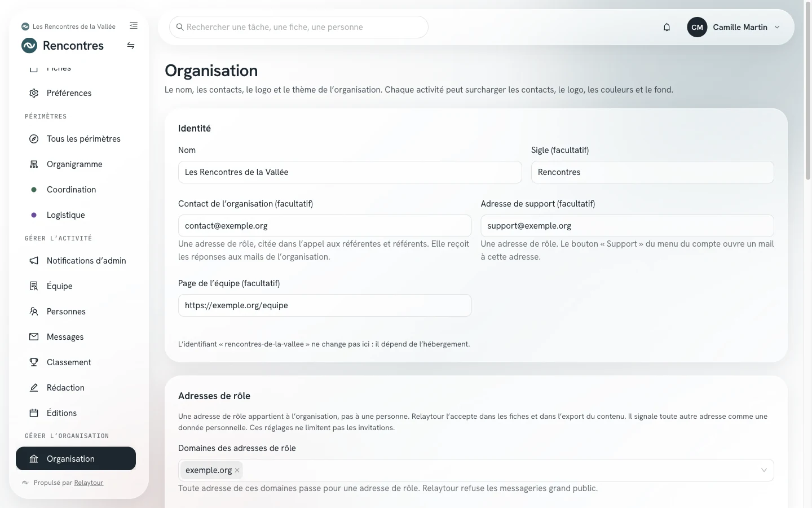812x508 pixels.
Task: Click the Identité section title
Action: [x=195, y=128]
